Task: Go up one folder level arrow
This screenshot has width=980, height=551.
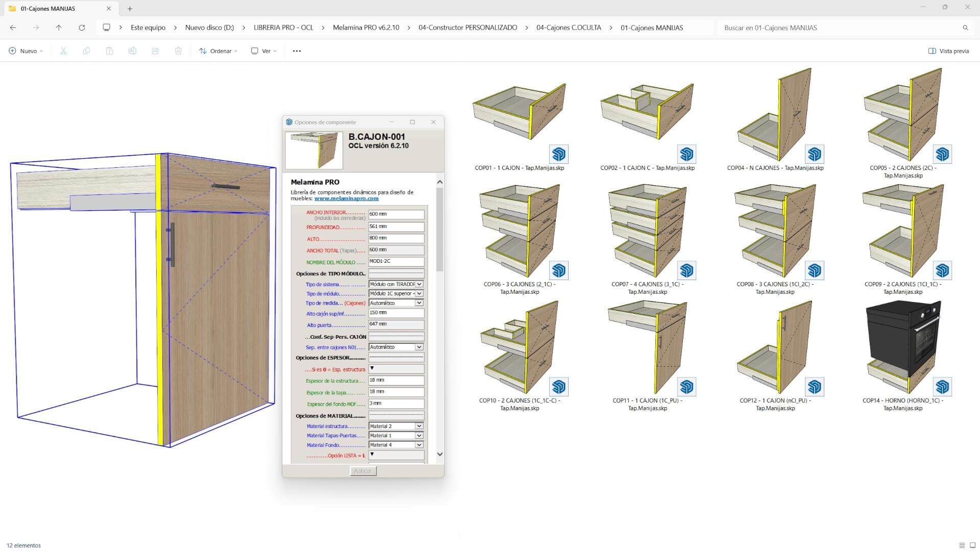Action: (59, 28)
